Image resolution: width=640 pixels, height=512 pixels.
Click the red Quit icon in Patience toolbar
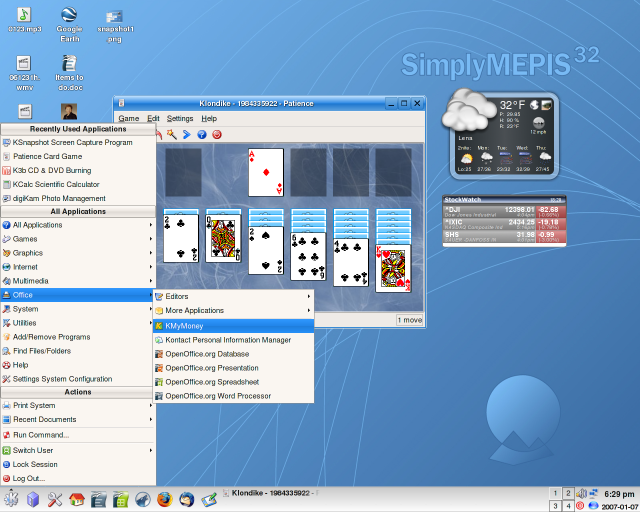click(x=217, y=134)
